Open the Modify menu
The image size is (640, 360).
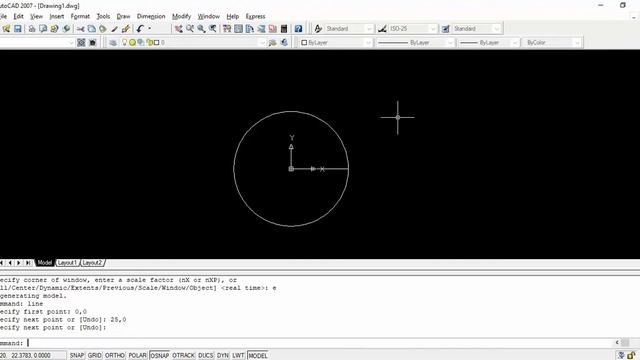182,16
